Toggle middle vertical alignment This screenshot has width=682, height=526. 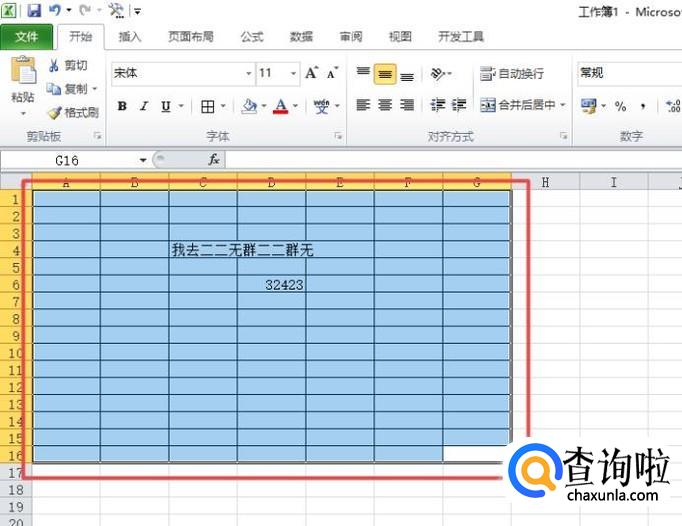[x=385, y=74]
